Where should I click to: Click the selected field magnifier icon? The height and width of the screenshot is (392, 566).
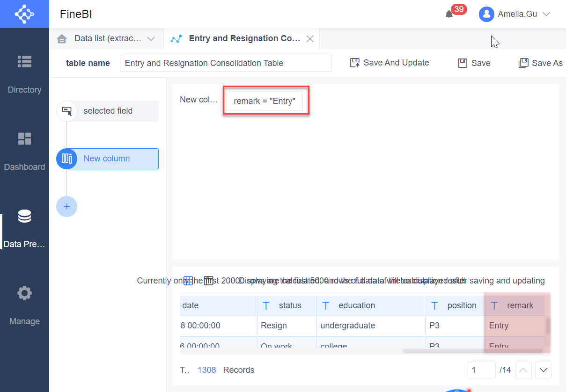(x=66, y=111)
